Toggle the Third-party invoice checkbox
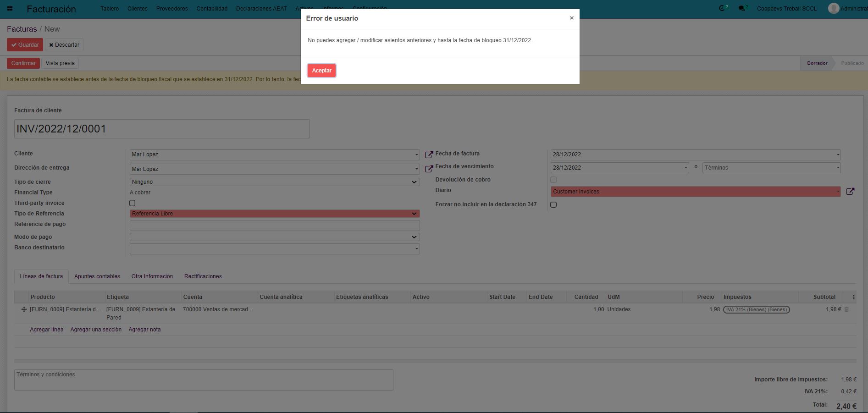 133,203
